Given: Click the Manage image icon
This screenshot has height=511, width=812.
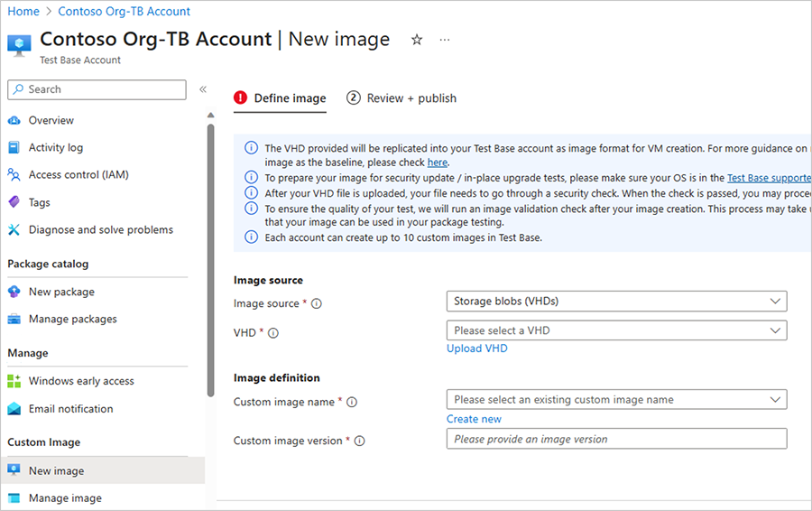Looking at the screenshot, I should (14, 498).
